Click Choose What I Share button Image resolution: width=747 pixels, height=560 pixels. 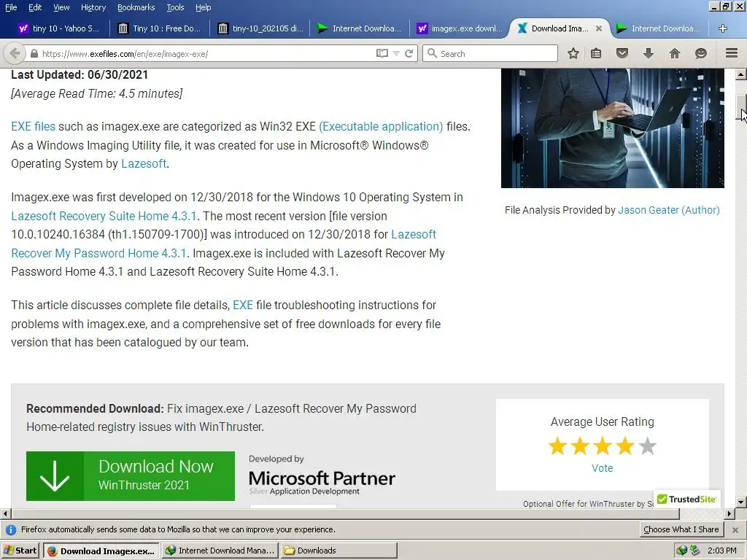pos(681,529)
